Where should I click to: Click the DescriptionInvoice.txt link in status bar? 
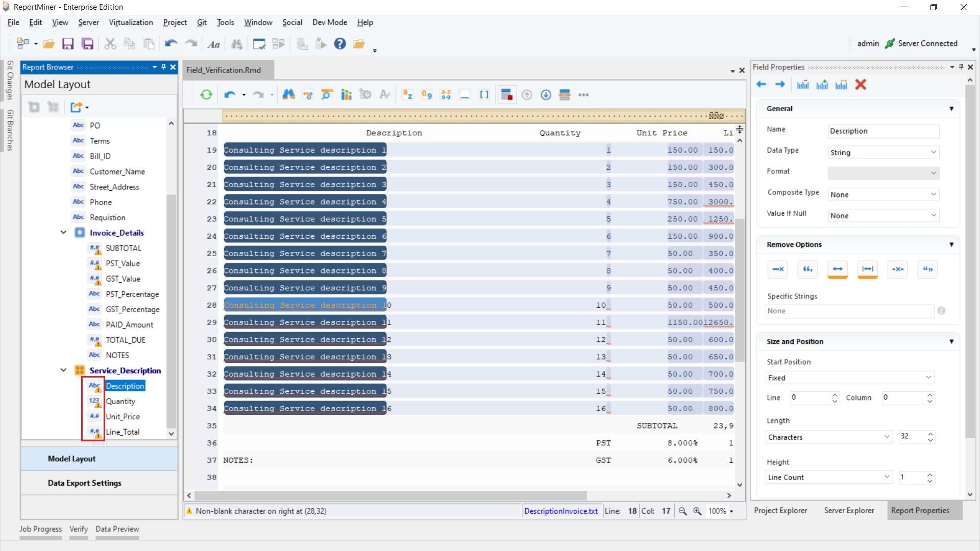click(560, 511)
